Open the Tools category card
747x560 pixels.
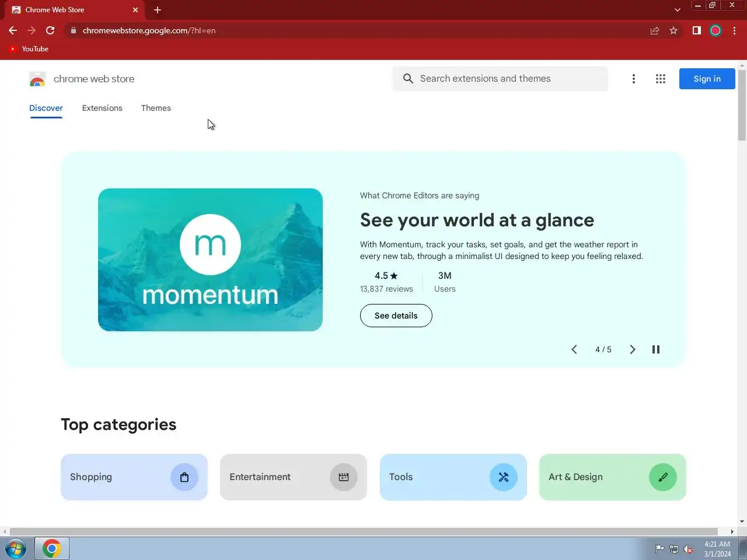(453, 477)
